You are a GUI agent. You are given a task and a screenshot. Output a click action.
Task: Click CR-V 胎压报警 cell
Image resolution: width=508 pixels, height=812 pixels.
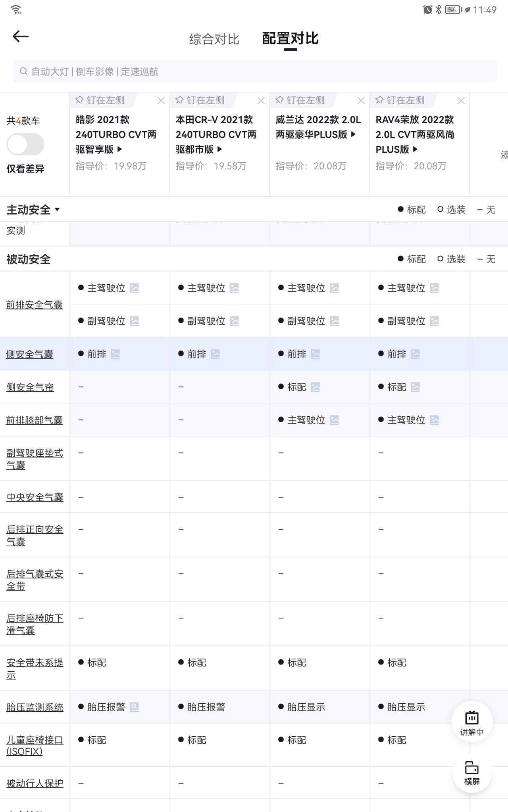pyautogui.click(x=219, y=707)
